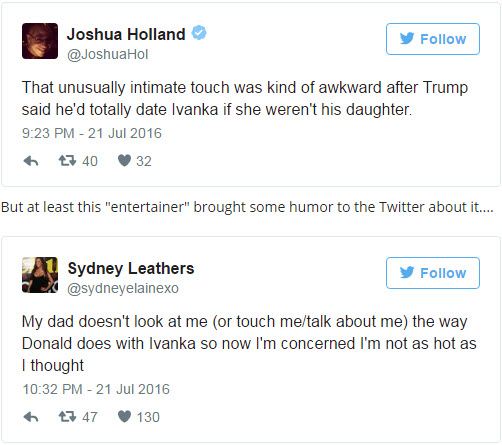
Task: Click the 130 likes count
Action: [x=148, y=417]
